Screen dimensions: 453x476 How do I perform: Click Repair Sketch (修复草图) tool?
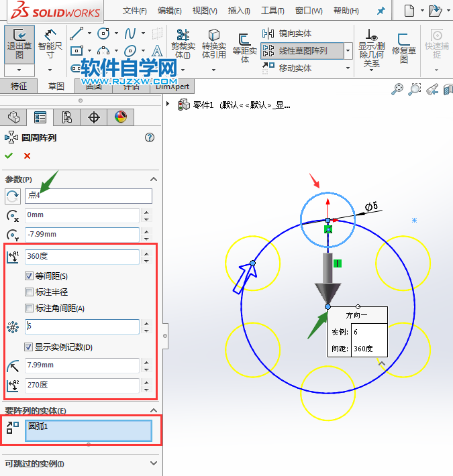(404, 48)
